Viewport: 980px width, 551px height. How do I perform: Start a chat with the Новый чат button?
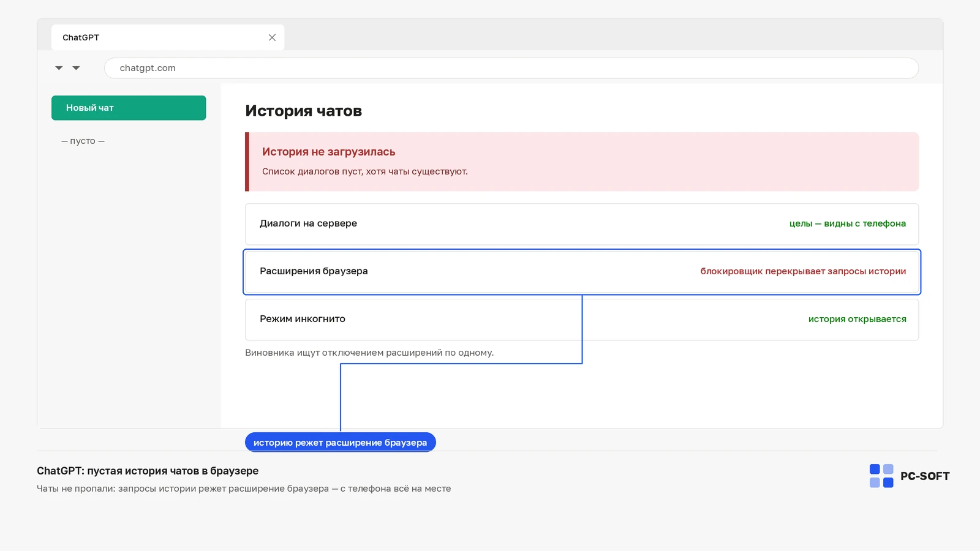(129, 108)
